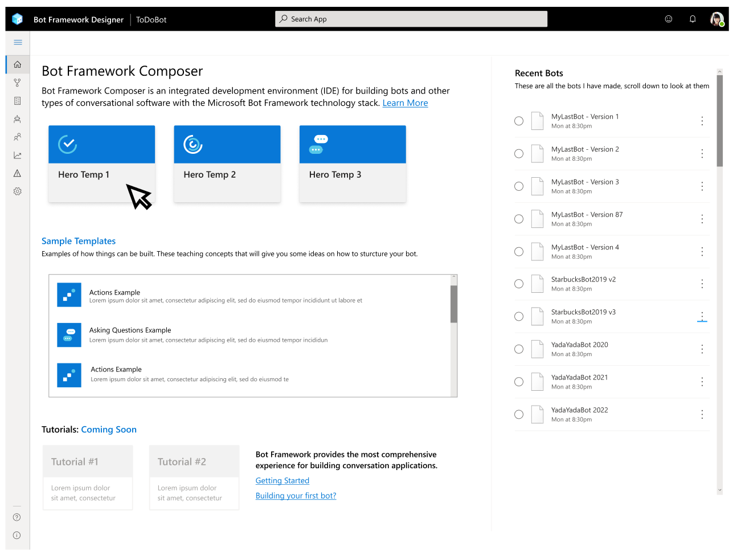
Task: Open the Tutorial #2 card
Action: coord(194,477)
